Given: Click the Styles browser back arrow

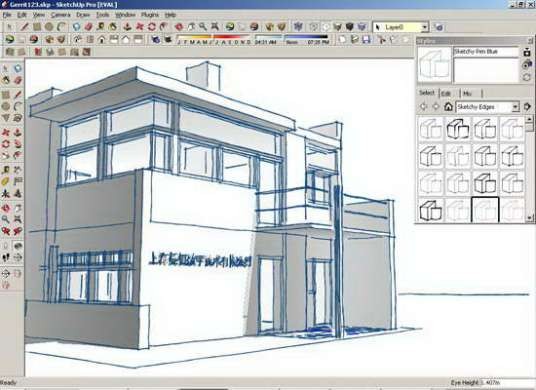Looking at the screenshot, I should tap(424, 107).
